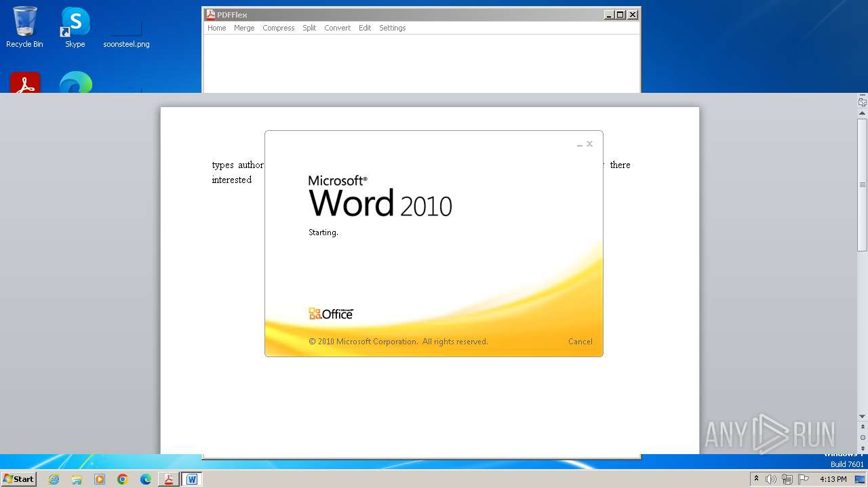
Task: Open the Home menu in PDFFlex
Action: point(216,28)
